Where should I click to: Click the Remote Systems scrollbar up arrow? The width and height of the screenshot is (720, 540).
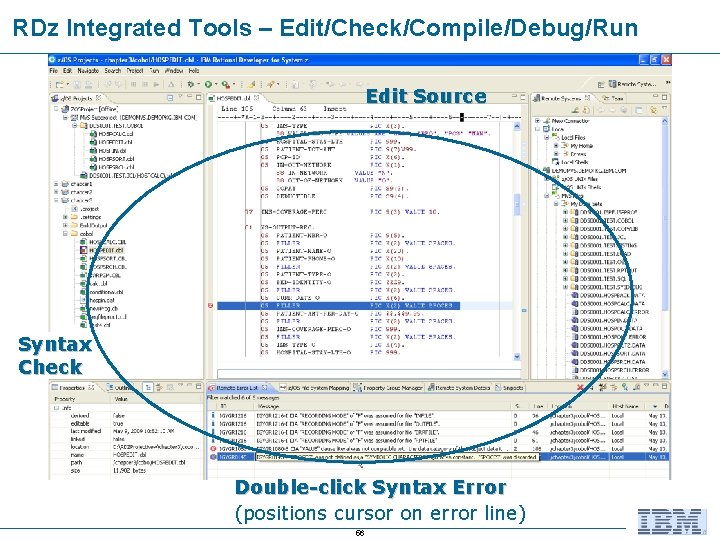[664, 121]
